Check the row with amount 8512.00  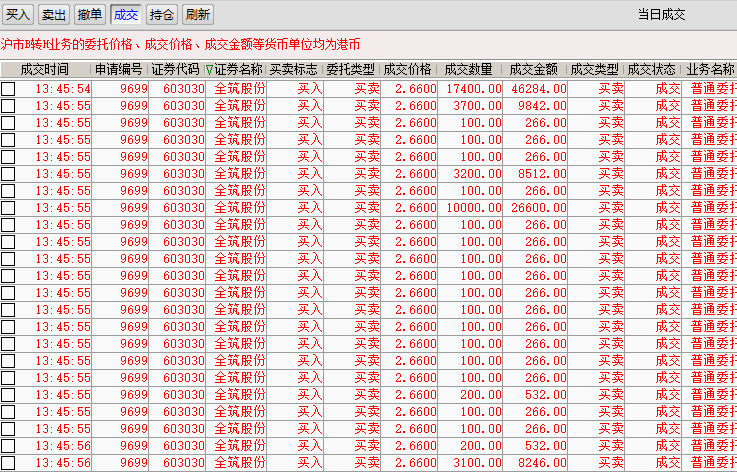(8, 174)
